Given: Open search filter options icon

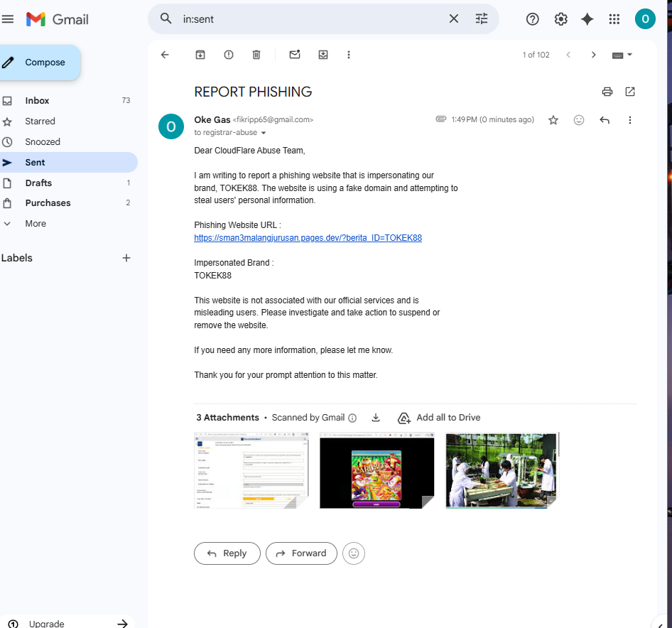Looking at the screenshot, I should pyautogui.click(x=482, y=19).
